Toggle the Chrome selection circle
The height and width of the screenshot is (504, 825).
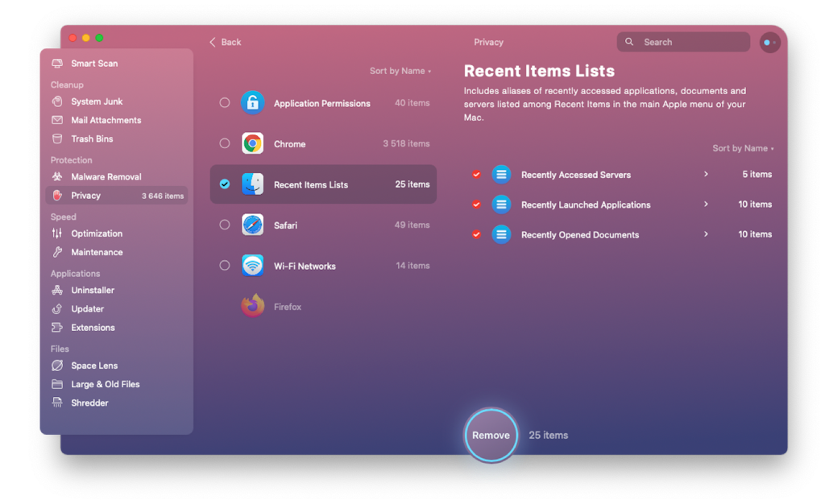click(x=223, y=143)
